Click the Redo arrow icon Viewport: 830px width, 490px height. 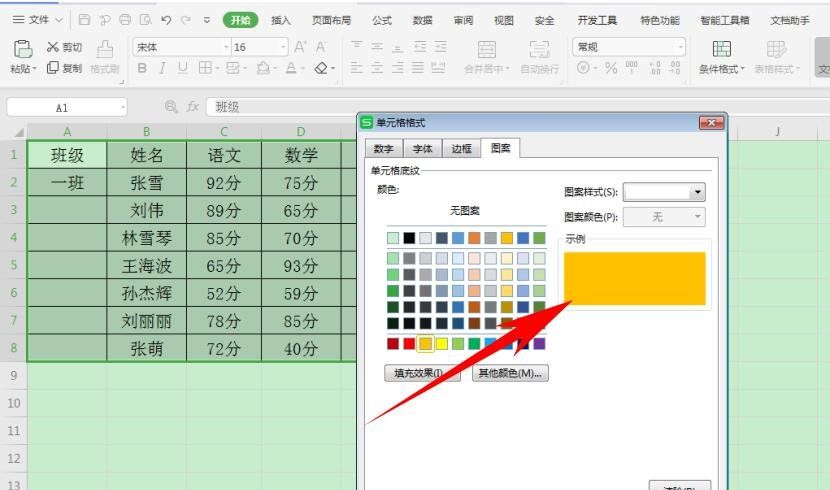[x=186, y=20]
